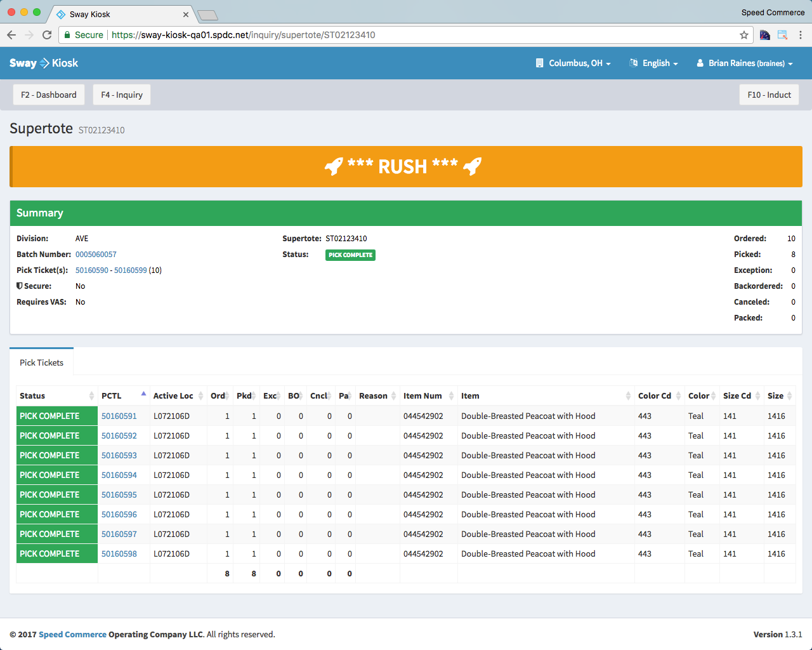Open PCTL 50160595 link
Image resolution: width=812 pixels, height=650 pixels.
point(119,494)
